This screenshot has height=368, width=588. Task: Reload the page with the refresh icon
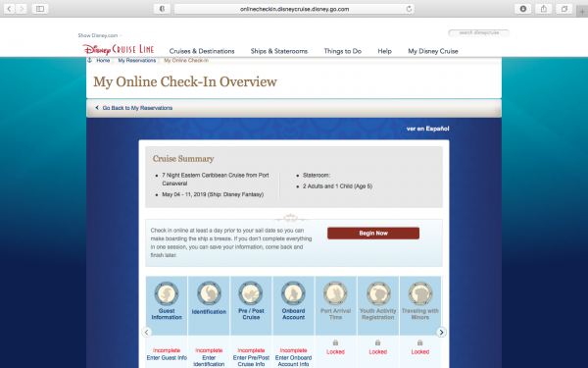pos(409,9)
